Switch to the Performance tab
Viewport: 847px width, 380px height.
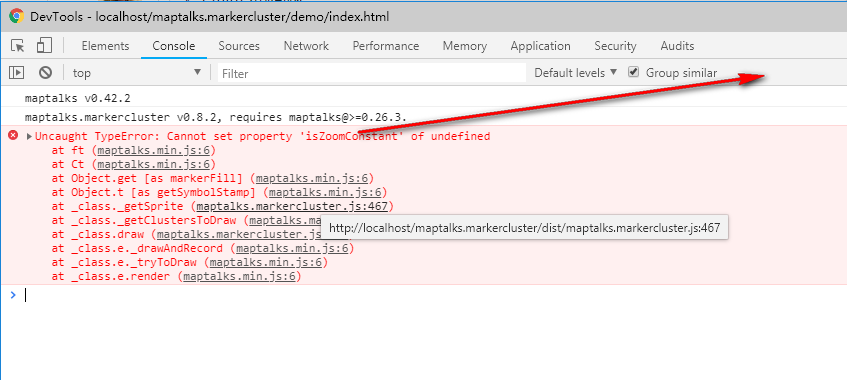(386, 46)
